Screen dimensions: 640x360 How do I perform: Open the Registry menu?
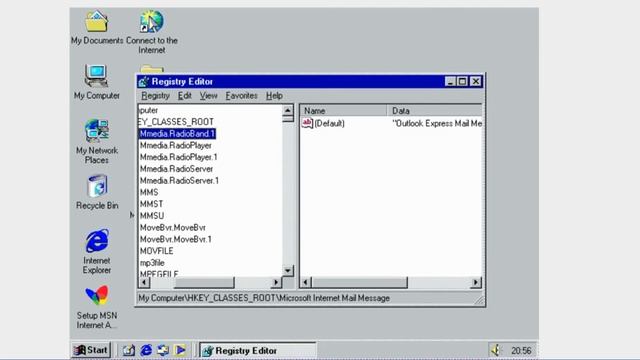156,96
